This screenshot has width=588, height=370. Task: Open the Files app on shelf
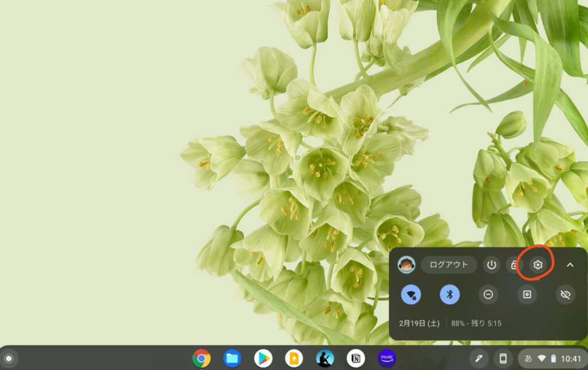(x=232, y=359)
